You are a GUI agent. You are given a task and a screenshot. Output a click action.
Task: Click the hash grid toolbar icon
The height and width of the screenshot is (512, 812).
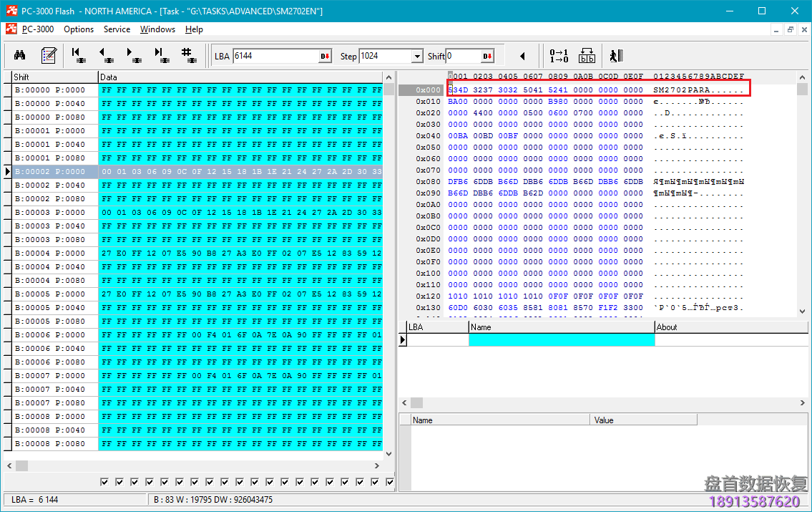pyautogui.click(x=188, y=56)
